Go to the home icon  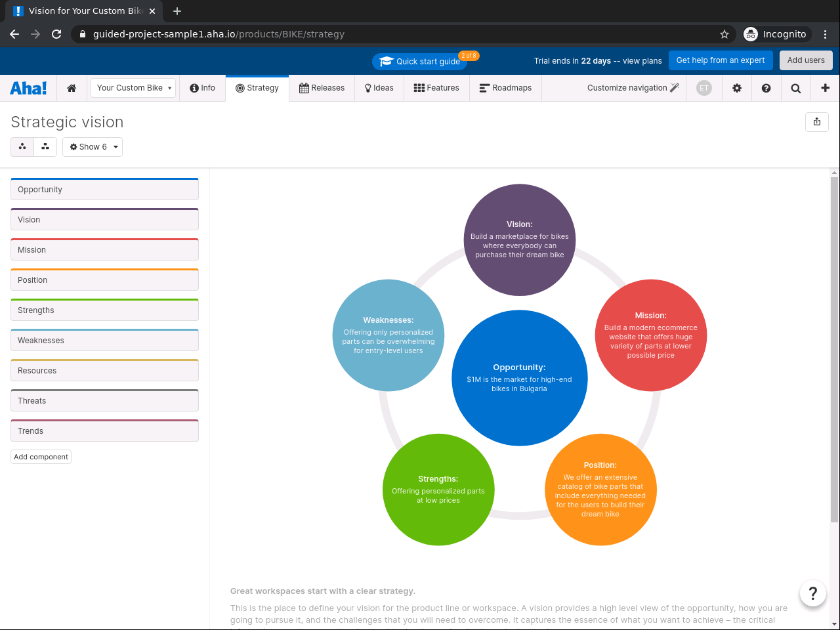[72, 88]
